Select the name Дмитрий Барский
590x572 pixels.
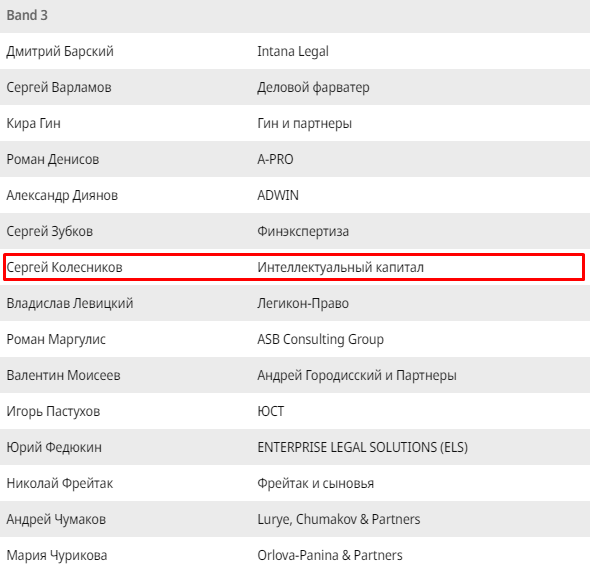(x=60, y=52)
